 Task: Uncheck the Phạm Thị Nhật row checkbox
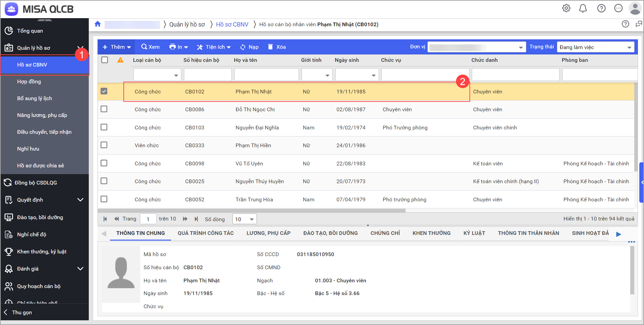pos(104,91)
